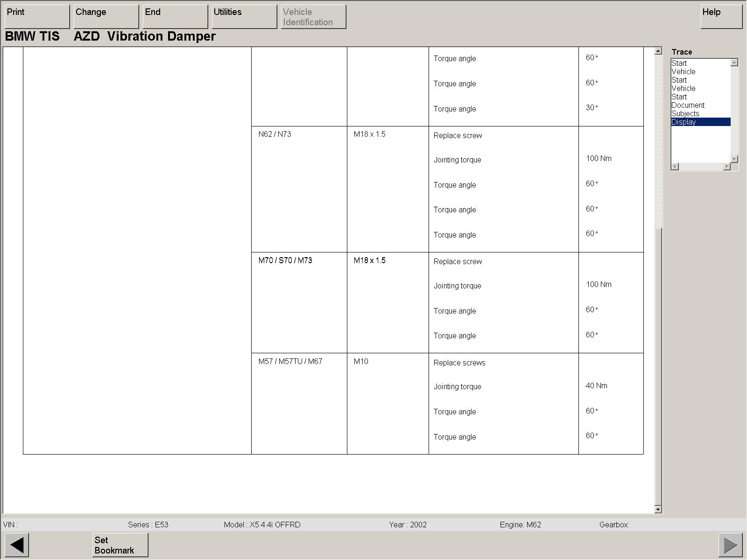Open the Print menu
Viewport: 747px width, 560px height.
point(37,17)
